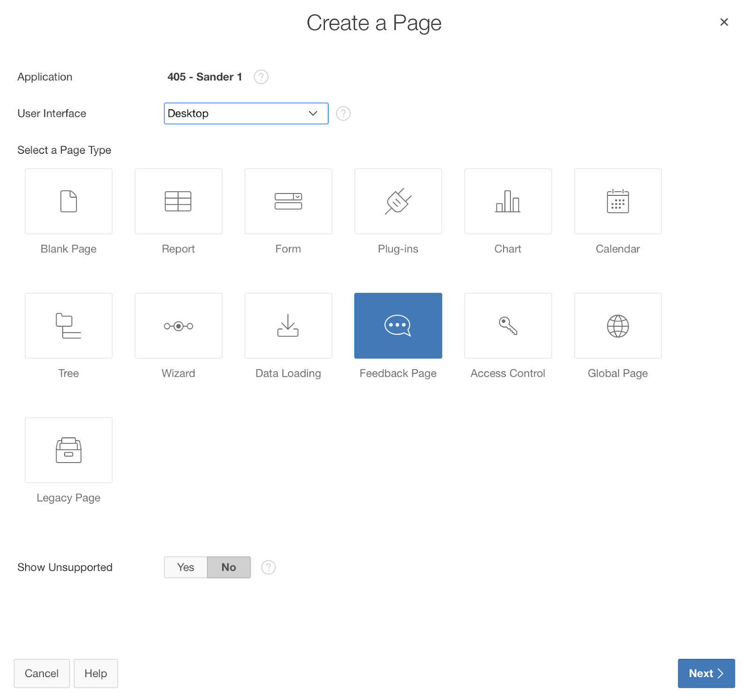
Task: Click the Next button
Action: coord(706,673)
